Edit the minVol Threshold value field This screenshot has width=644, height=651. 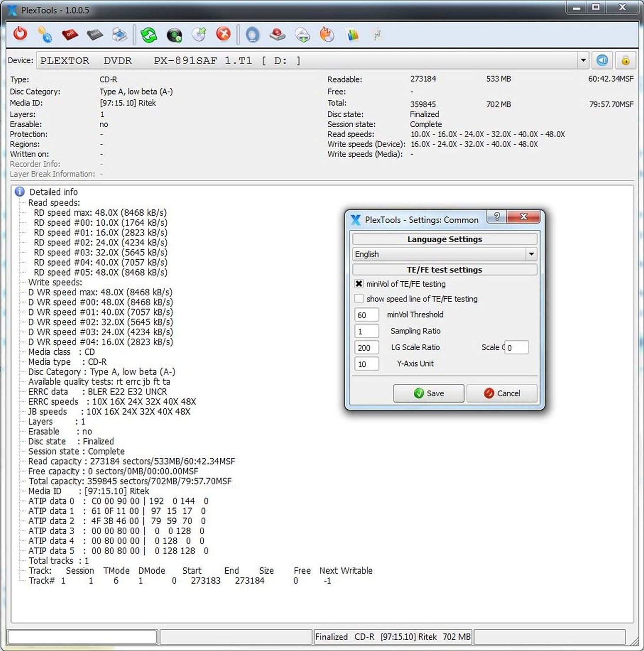pos(366,314)
